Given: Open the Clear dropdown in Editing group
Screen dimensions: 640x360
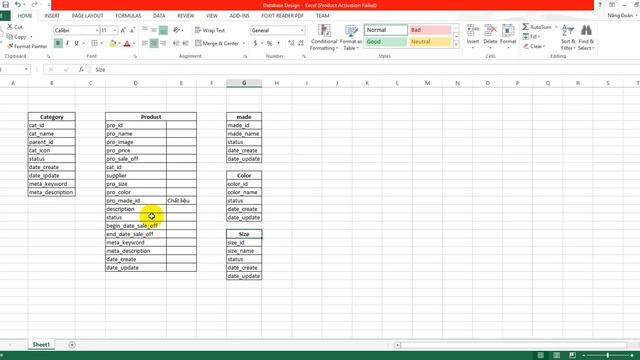Looking at the screenshot, I should 533,47.
